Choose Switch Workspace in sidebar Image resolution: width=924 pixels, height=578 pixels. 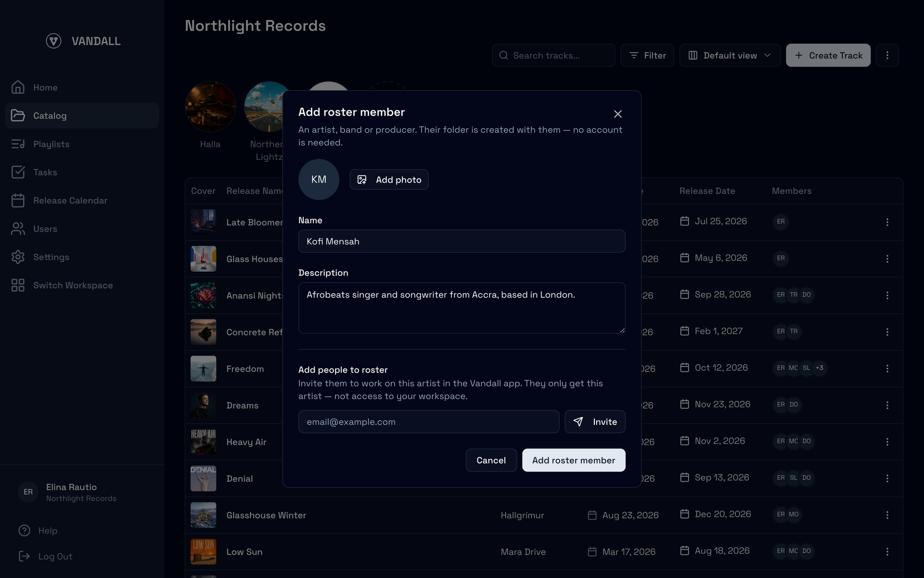[82, 285]
